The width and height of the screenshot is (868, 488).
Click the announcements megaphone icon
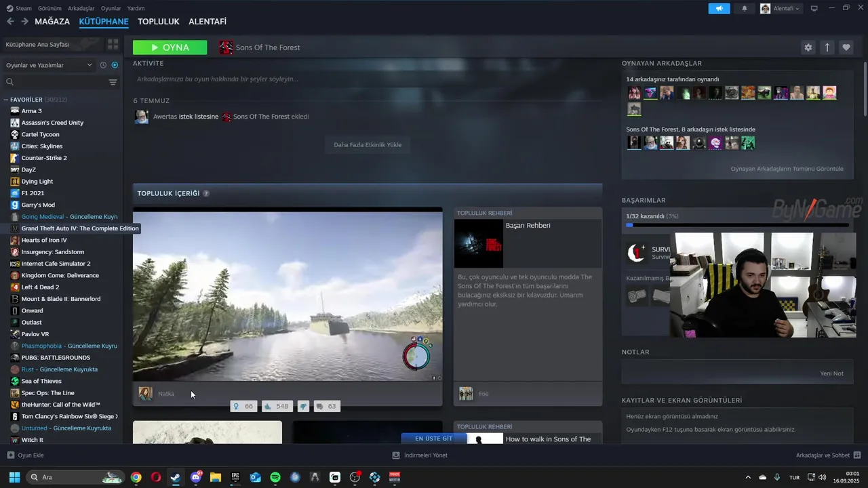[719, 8]
